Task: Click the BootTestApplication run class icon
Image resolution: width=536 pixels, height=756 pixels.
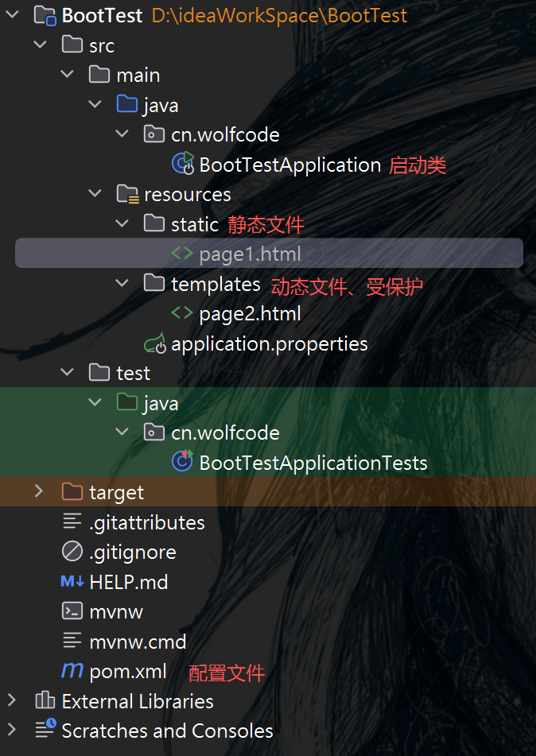Action: point(182,164)
